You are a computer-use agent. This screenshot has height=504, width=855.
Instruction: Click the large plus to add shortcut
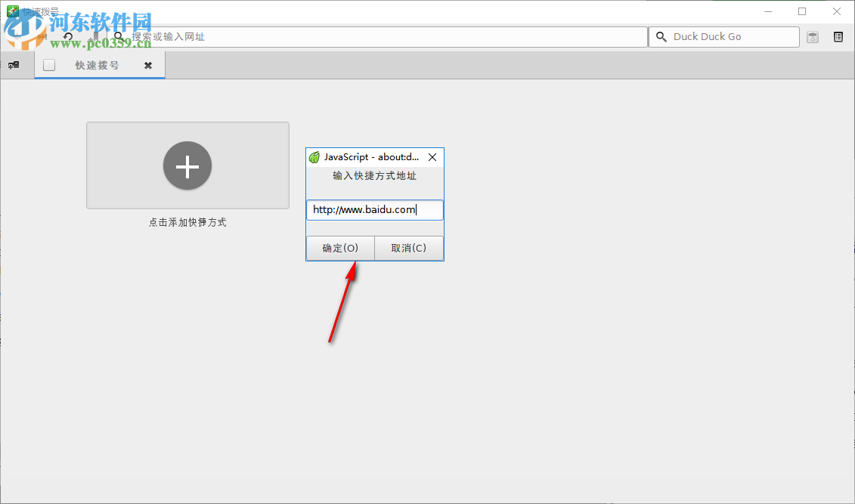pyautogui.click(x=187, y=165)
